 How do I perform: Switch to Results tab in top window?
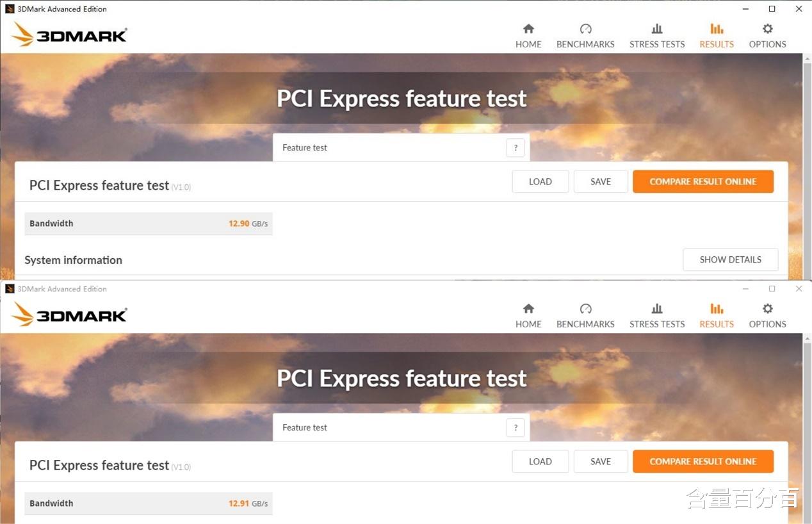717,35
